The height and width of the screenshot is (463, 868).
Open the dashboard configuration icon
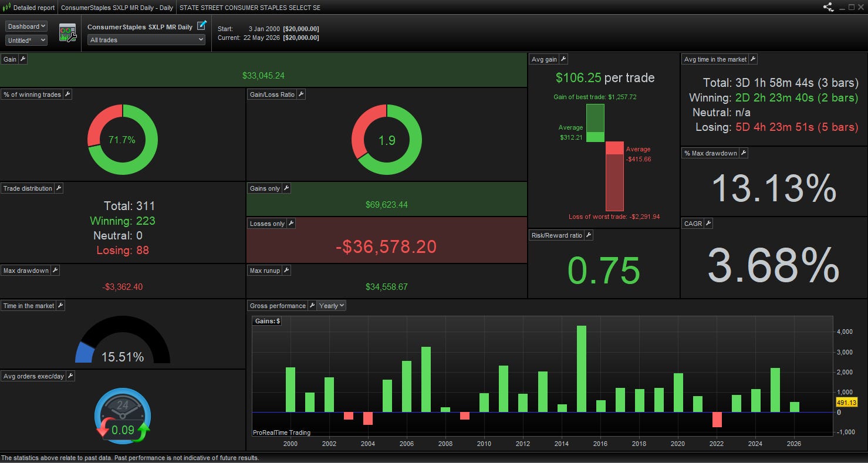(68, 33)
